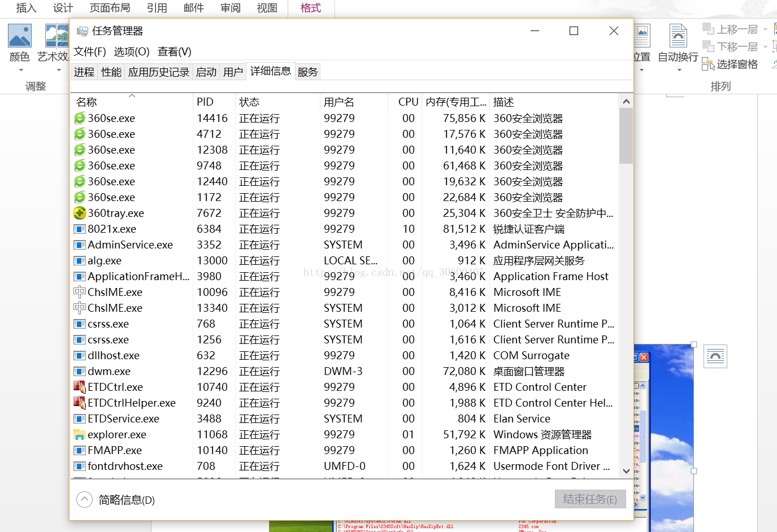777x532 pixels.
Task: Open the 下移一层 dropdown arrow
Action: tap(765, 47)
